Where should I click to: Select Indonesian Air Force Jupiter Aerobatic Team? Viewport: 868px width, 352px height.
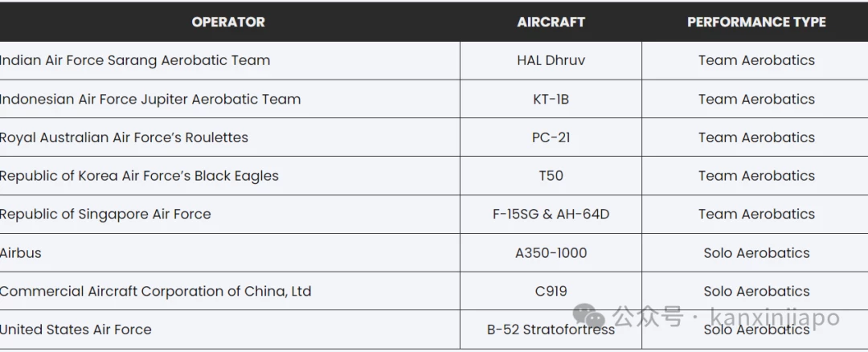pos(150,99)
